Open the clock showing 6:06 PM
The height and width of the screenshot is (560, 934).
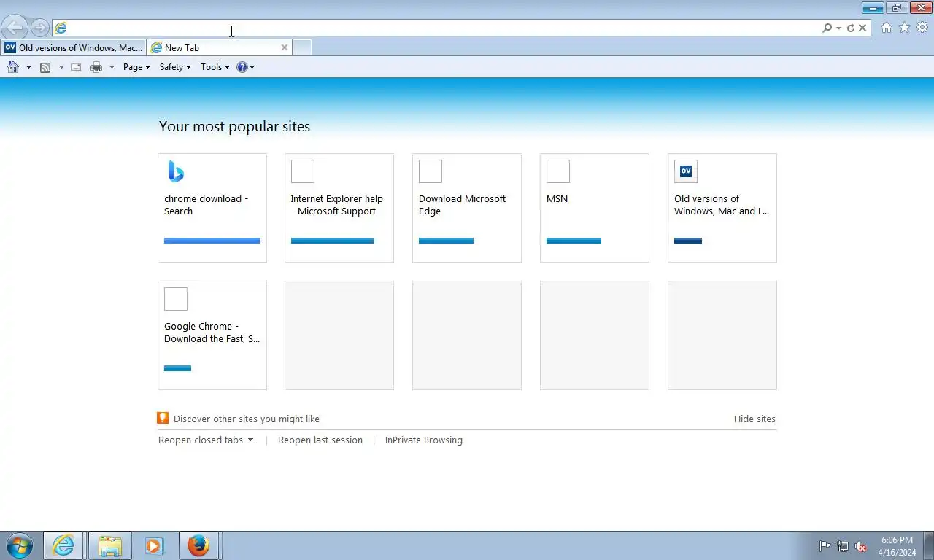898,546
